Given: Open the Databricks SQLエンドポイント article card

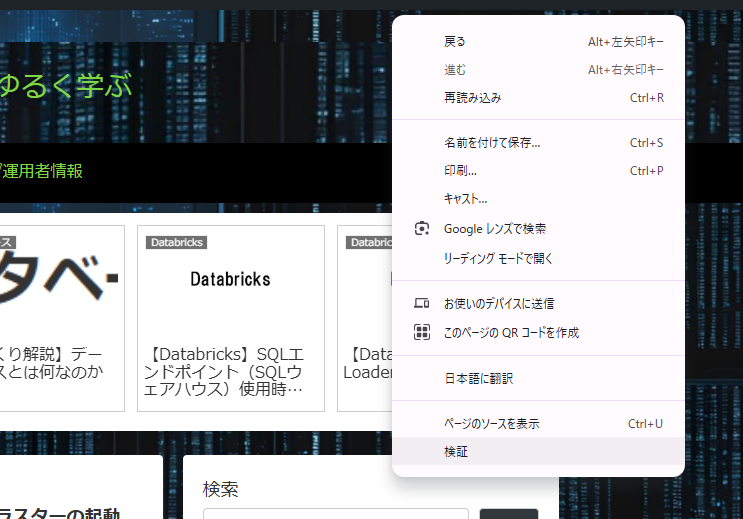Looking at the screenshot, I should (230, 371).
